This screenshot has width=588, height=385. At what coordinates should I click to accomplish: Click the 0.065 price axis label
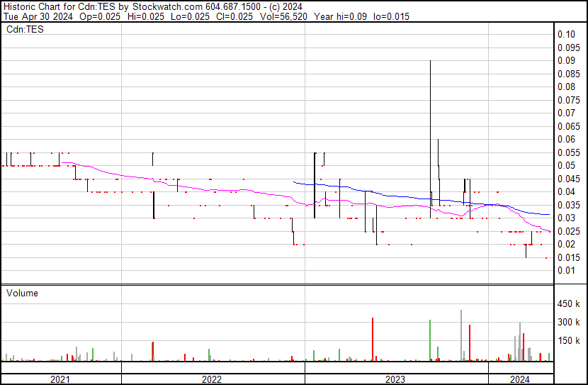(x=569, y=126)
